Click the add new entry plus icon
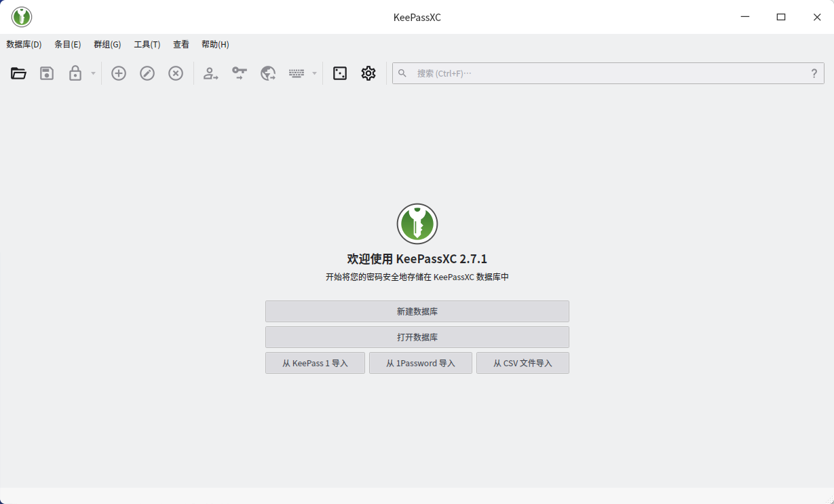The height and width of the screenshot is (504, 834). [119, 73]
